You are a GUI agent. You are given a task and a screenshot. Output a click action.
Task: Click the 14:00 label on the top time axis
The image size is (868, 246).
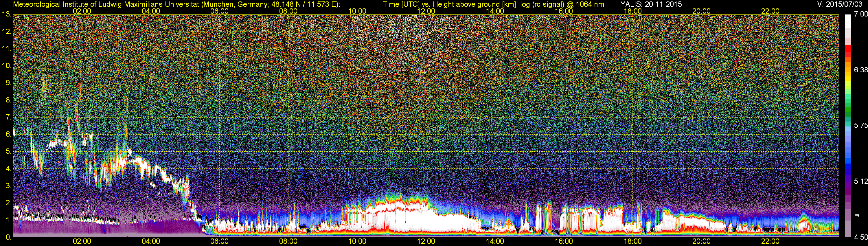pyautogui.click(x=495, y=11)
